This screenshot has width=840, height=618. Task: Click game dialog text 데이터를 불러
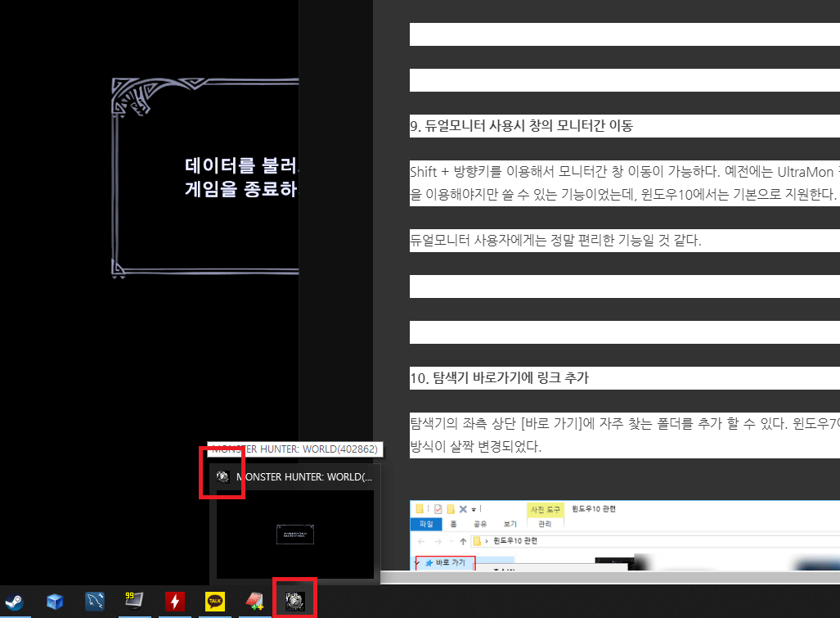tap(241, 165)
